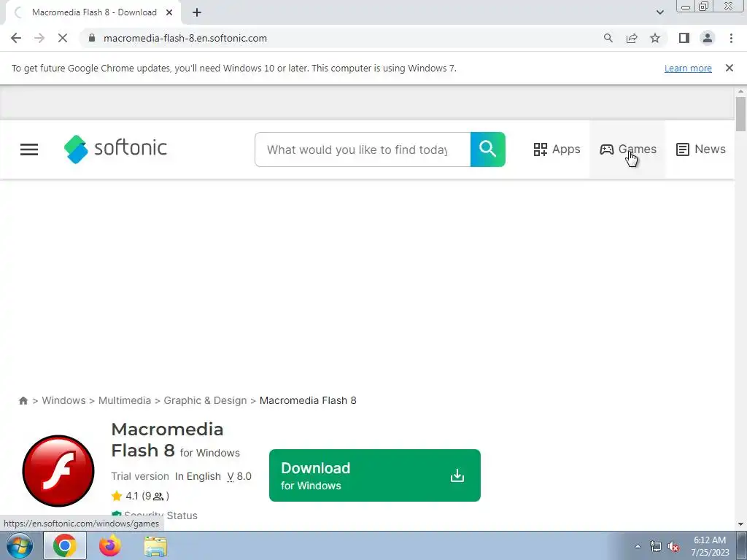Click the Softonic logo

click(x=115, y=149)
